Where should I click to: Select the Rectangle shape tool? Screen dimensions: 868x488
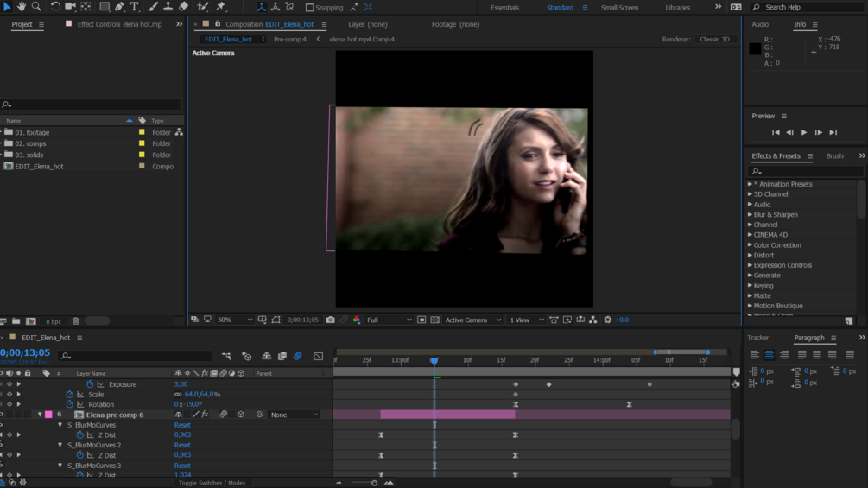(104, 7)
